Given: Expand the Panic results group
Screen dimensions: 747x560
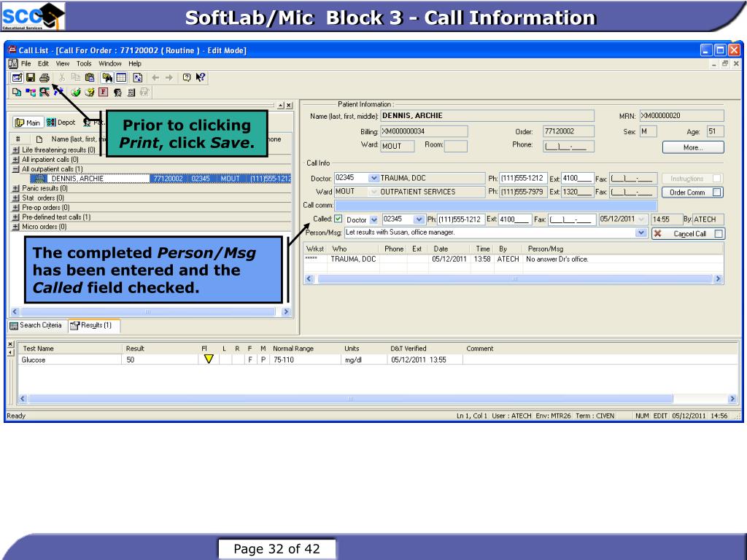Looking at the screenshot, I should (16, 188).
